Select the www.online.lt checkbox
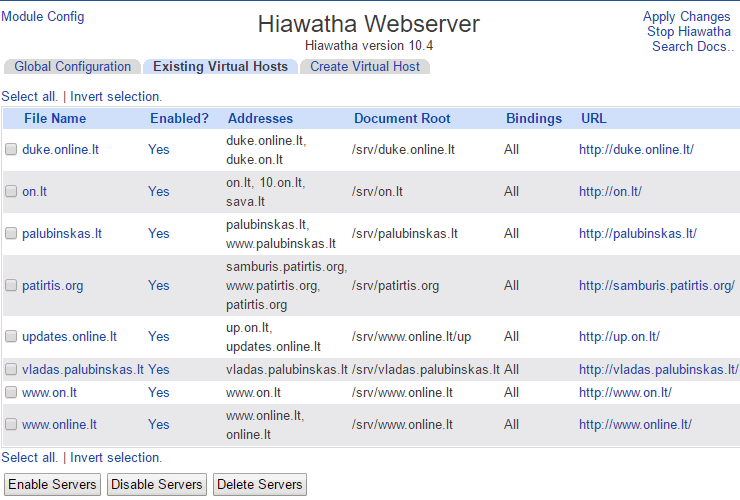The width and height of the screenshot is (740, 500). click(11, 424)
